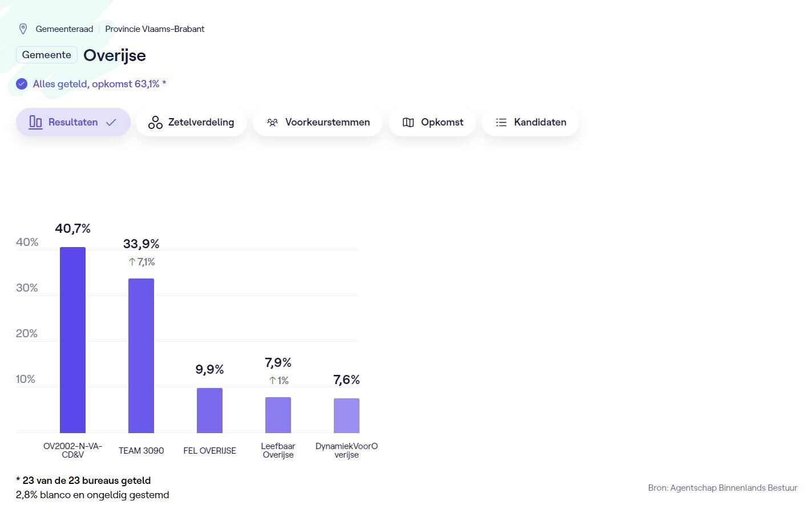Click the map icon for Opkomst

coord(408,122)
